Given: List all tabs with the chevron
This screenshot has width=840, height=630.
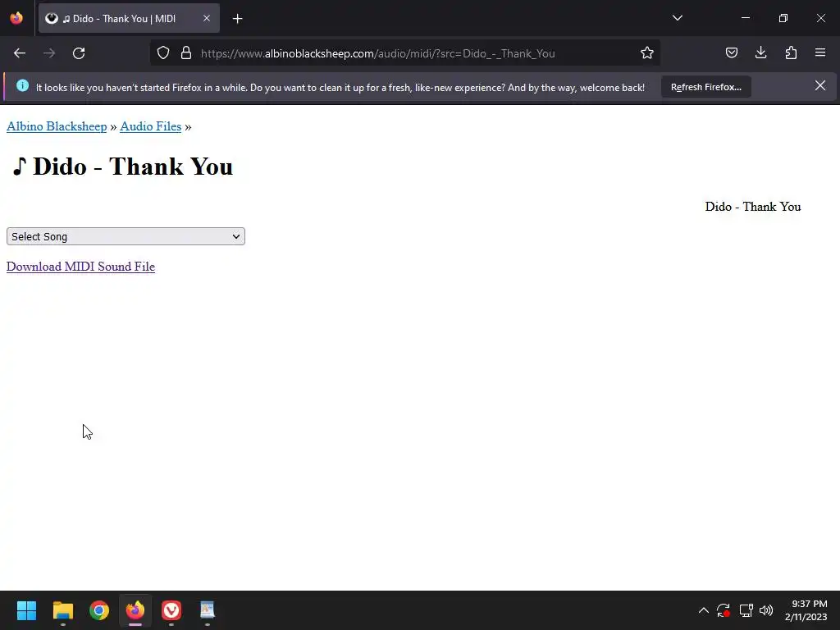Looking at the screenshot, I should tap(677, 18).
